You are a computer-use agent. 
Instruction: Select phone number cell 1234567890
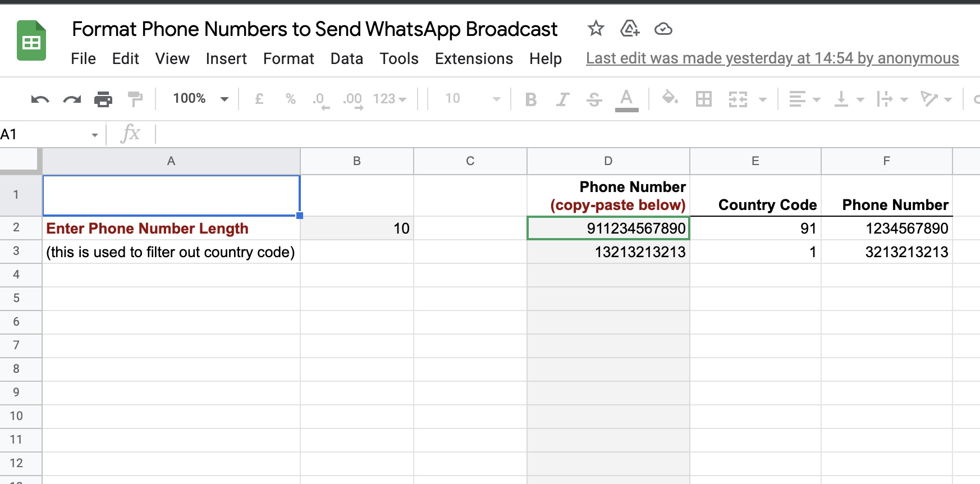click(x=887, y=228)
